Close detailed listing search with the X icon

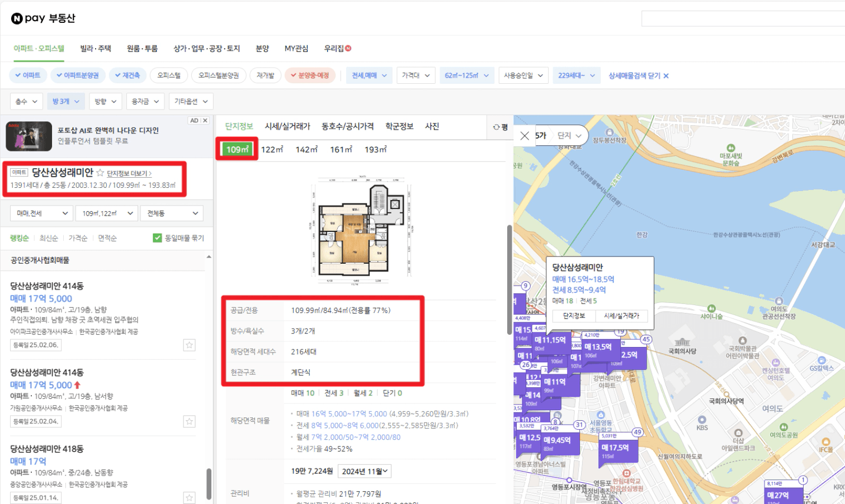pyautogui.click(x=666, y=75)
